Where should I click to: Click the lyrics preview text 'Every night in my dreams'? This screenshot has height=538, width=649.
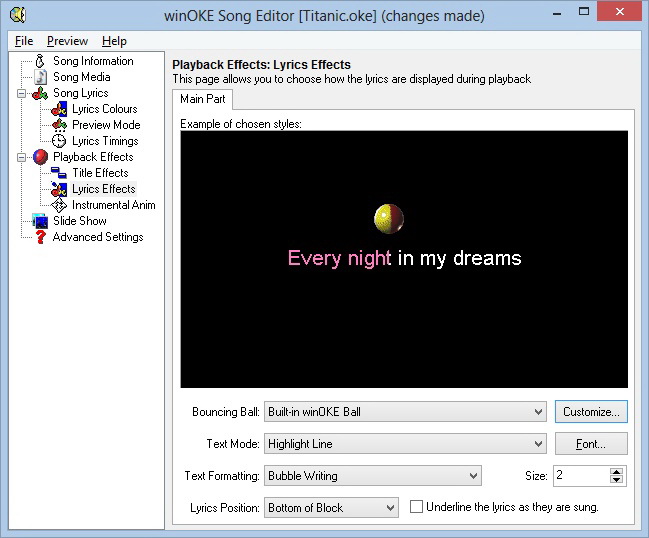pos(404,258)
